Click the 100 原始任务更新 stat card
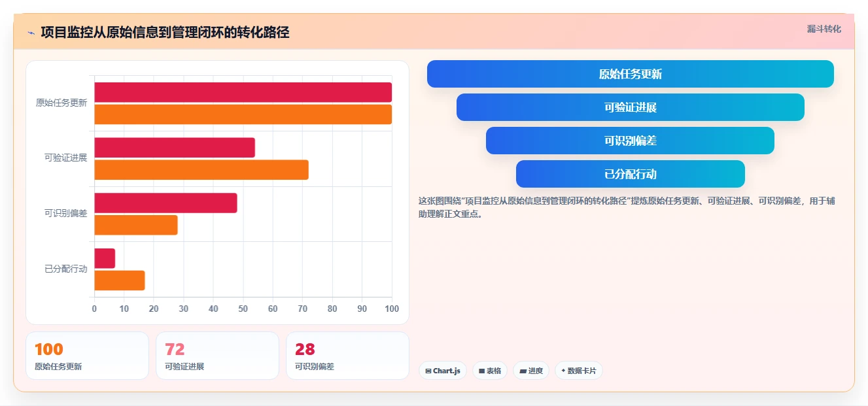The image size is (868, 406). [x=87, y=356]
